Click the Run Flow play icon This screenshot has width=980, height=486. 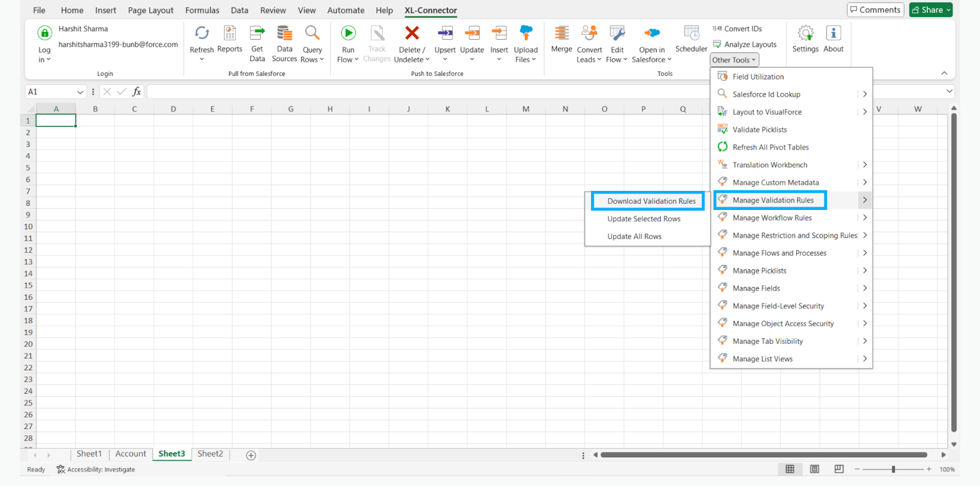348,33
